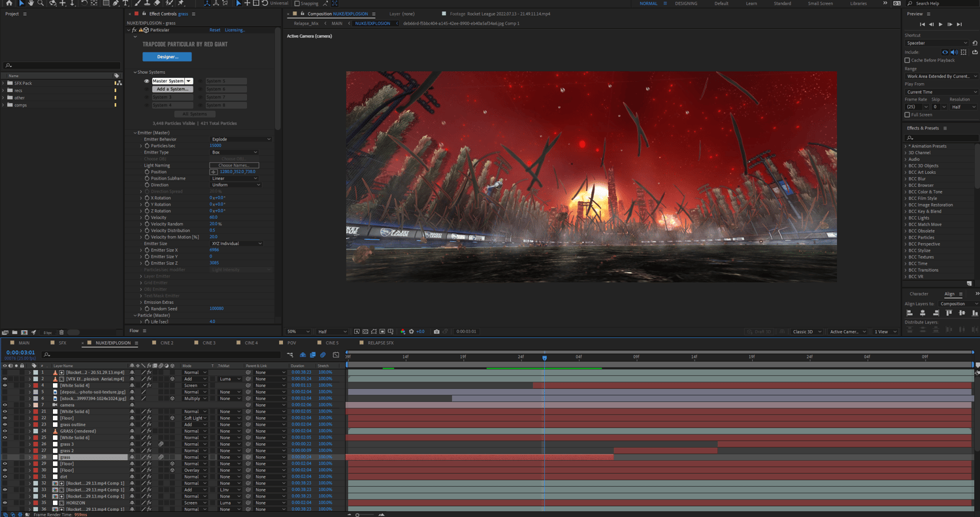Viewport: 980px width, 517px height.
Task: Select the Rectangle shape tool
Action: tap(106, 3)
